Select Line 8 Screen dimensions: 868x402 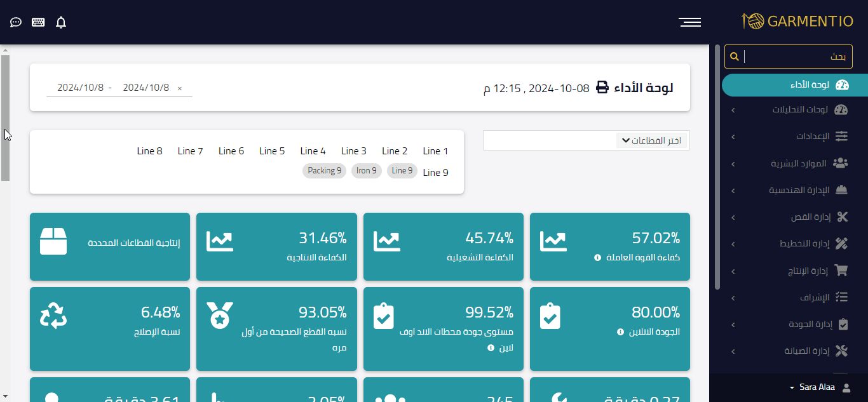pos(150,151)
